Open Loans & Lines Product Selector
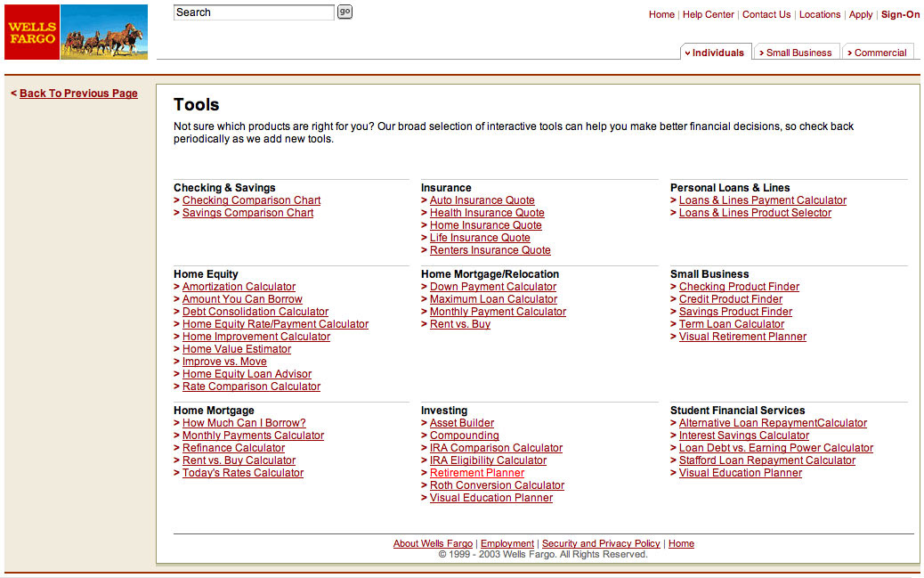The height and width of the screenshot is (578, 924). [755, 213]
